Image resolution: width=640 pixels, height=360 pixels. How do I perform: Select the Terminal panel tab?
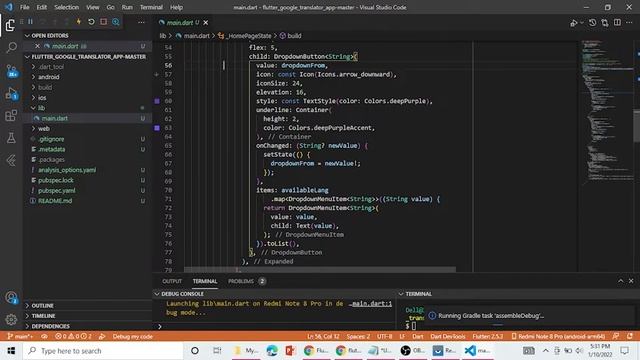point(205,281)
